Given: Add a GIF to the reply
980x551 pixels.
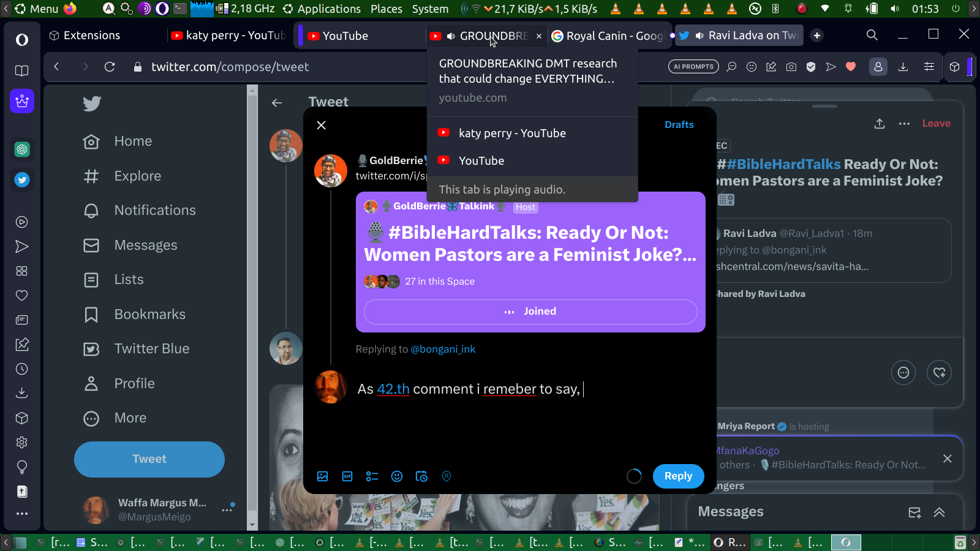Looking at the screenshot, I should click(x=347, y=476).
